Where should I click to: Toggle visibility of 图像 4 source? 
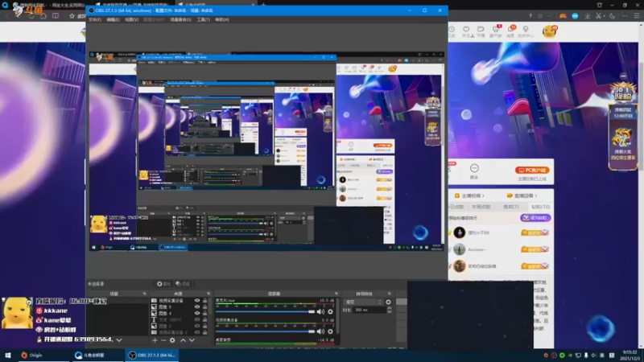coord(197,313)
